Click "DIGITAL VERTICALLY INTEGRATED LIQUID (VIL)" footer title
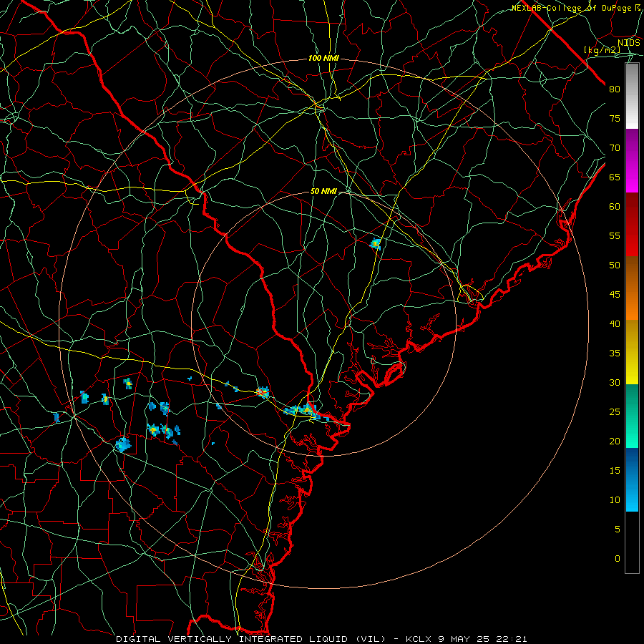Screen dimensions: 644x644 [x=251, y=639]
